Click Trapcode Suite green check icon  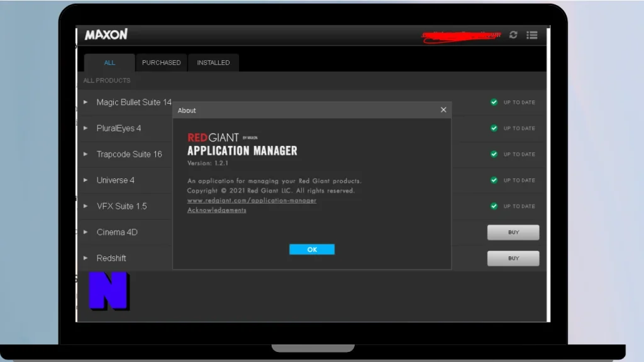[494, 155]
